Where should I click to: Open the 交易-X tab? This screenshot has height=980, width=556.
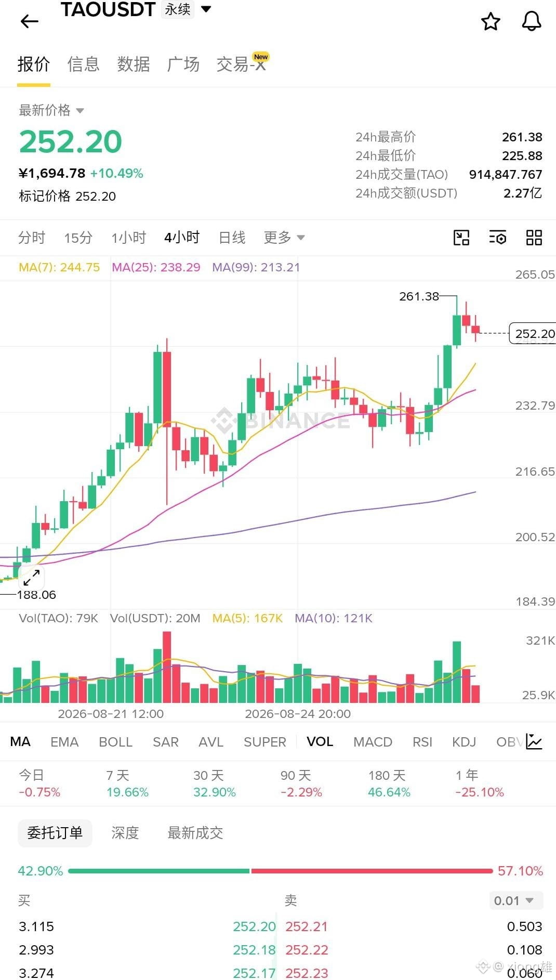(242, 63)
